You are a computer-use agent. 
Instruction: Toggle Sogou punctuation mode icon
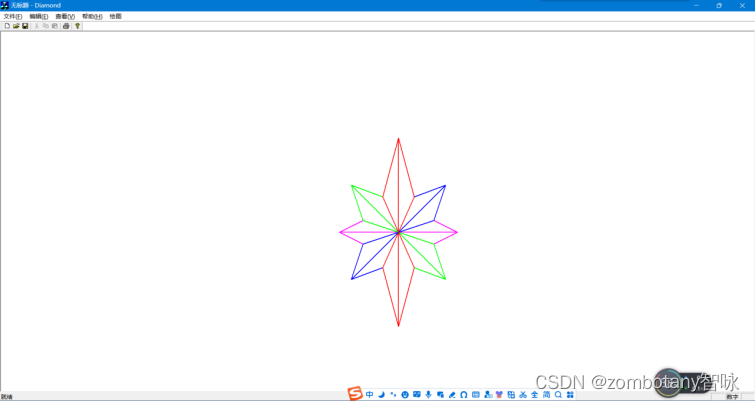click(393, 395)
